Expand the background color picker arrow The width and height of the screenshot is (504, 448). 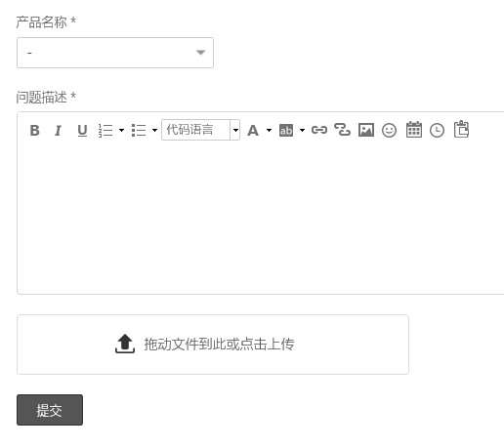(x=302, y=131)
